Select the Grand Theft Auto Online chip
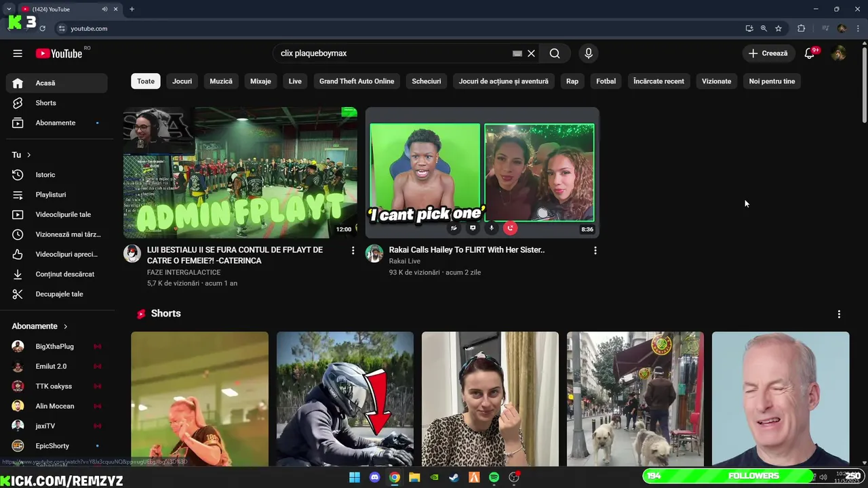The height and width of the screenshot is (488, 868). (x=357, y=81)
